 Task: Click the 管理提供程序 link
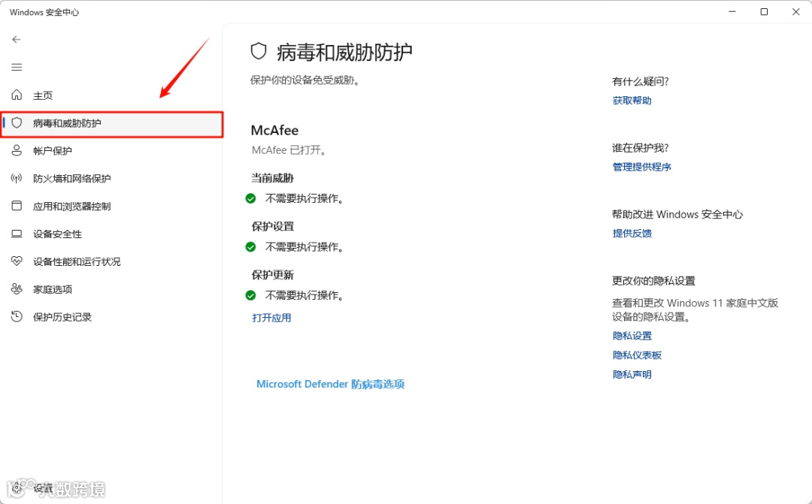[641, 167]
